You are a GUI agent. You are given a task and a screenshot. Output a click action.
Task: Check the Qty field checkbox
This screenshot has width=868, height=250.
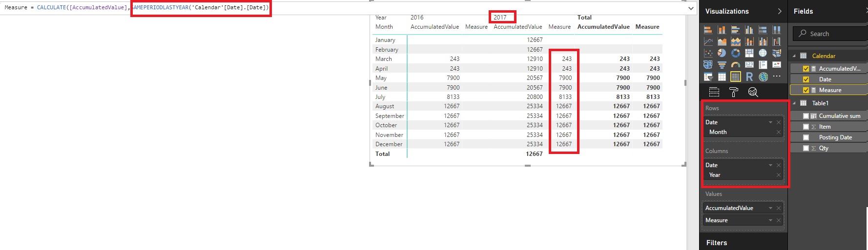point(806,148)
